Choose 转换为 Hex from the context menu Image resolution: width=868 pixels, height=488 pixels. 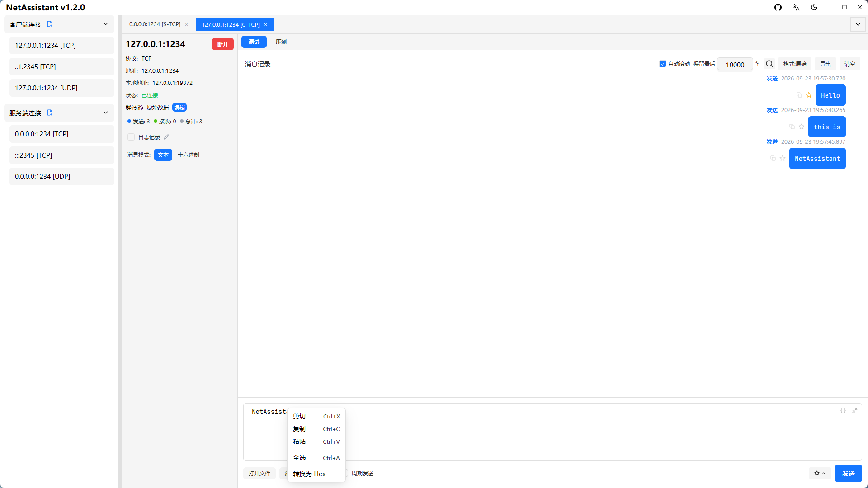click(x=316, y=474)
